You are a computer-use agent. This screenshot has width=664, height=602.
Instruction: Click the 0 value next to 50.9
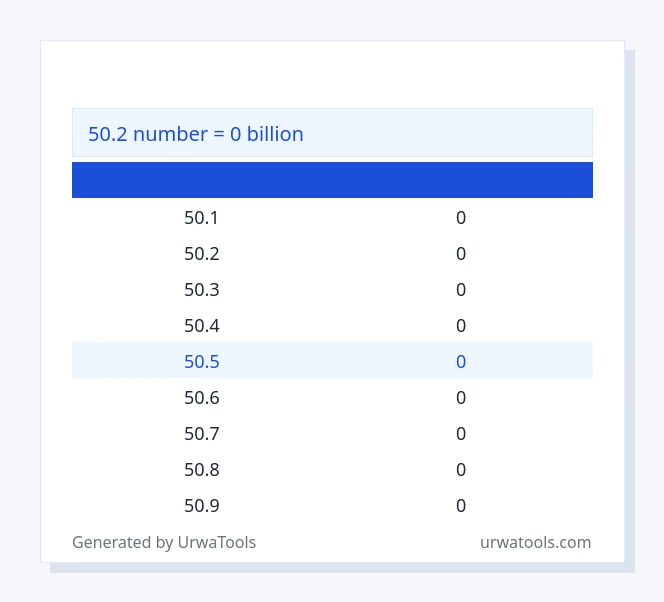click(461, 505)
